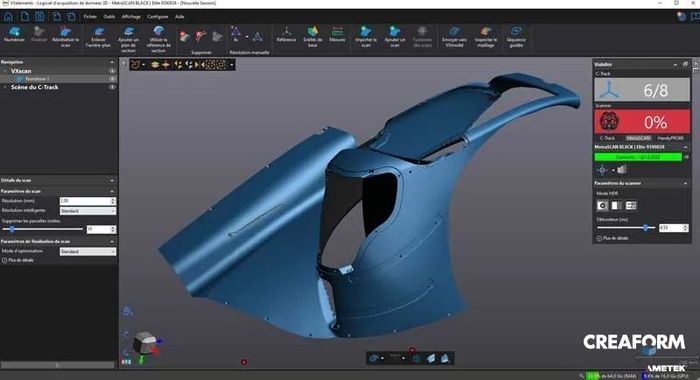
Task: Click the red scanner 0% status tile
Action: 642,121
